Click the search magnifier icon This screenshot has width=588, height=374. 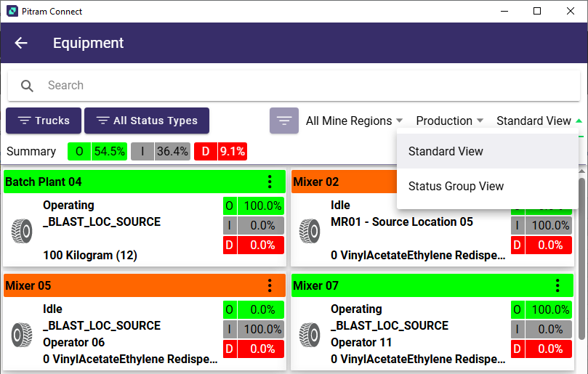tap(27, 86)
